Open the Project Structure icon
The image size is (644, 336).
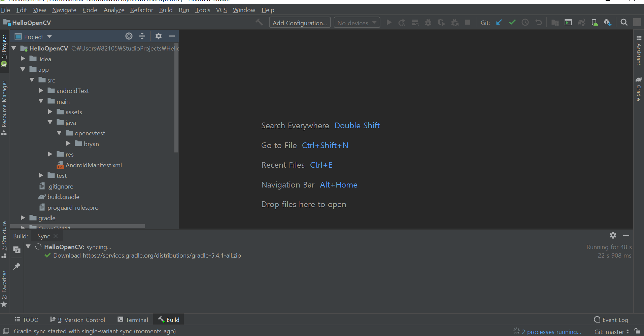pyautogui.click(x=555, y=23)
